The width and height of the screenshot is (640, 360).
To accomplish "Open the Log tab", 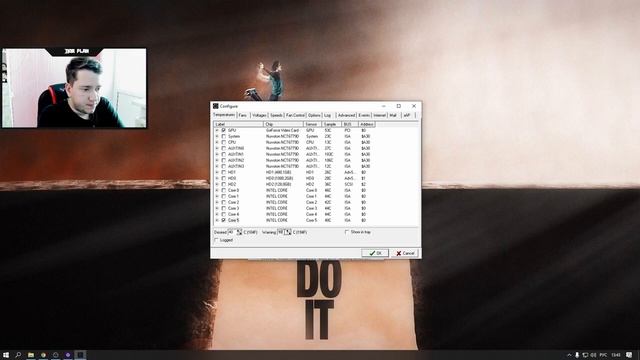I will click(328, 116).
